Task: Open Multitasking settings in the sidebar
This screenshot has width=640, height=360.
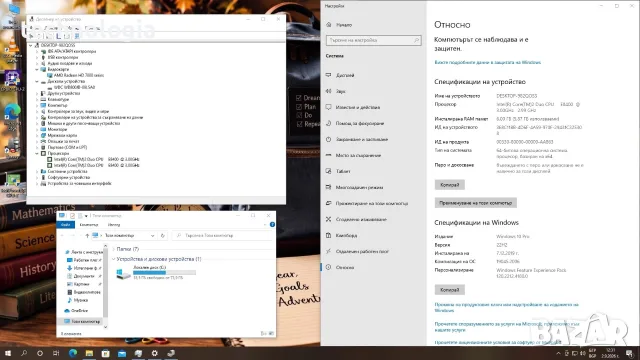Action: pyautogui.click(x=359, y=187)
